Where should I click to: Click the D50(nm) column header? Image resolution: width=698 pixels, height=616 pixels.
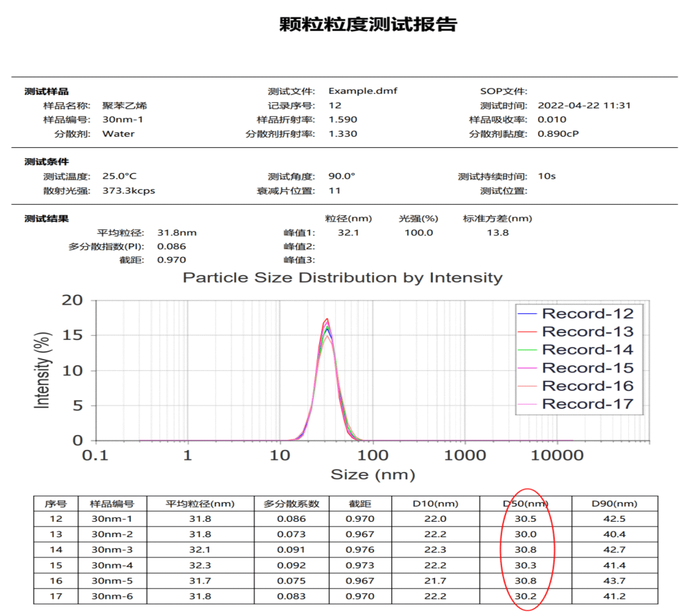(525, 503)
